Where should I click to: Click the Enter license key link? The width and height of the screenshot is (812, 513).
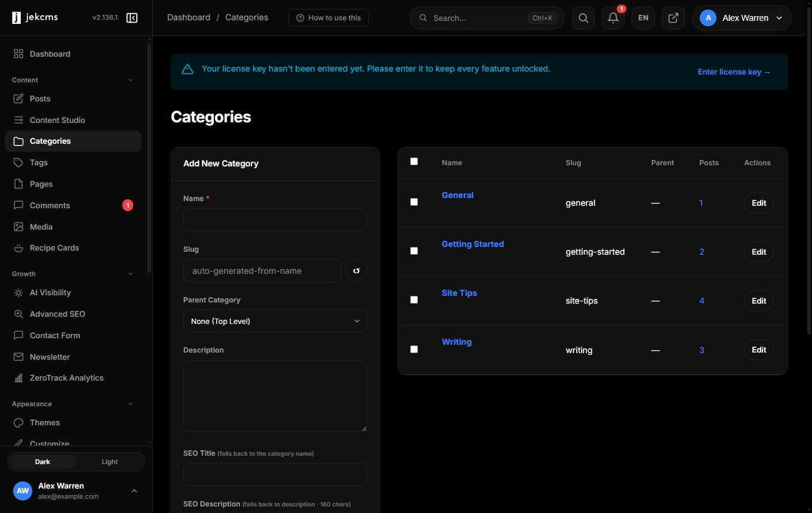click(734, 72)
